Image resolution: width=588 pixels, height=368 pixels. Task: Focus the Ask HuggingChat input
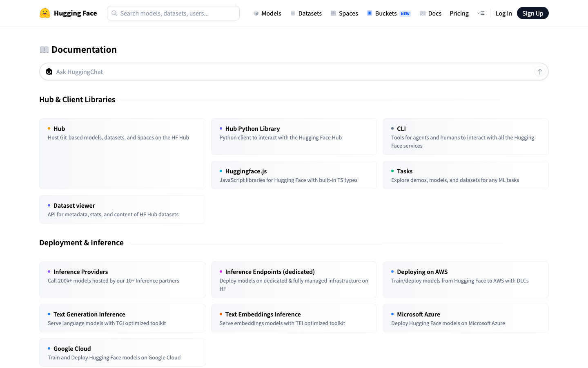pos(294,72)
